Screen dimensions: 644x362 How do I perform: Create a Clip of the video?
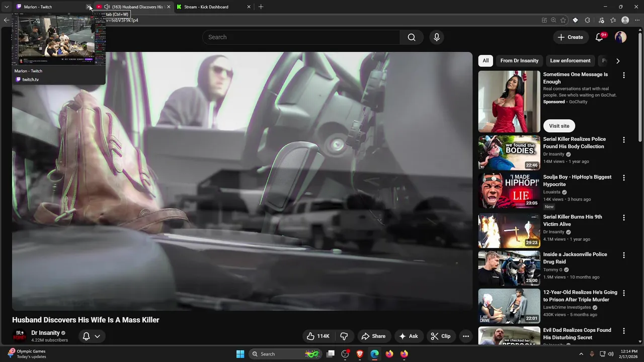point(440,336)
